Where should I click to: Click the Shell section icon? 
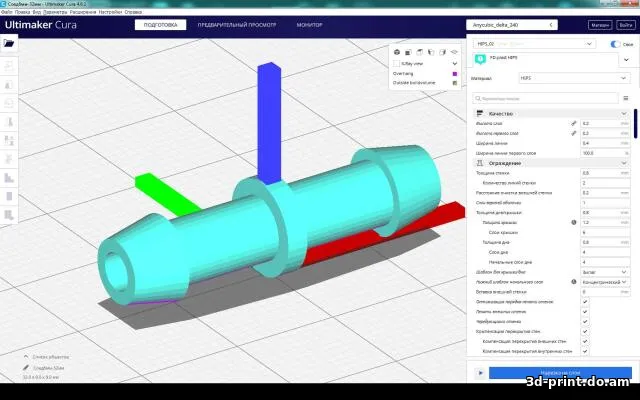click(480, 163)
